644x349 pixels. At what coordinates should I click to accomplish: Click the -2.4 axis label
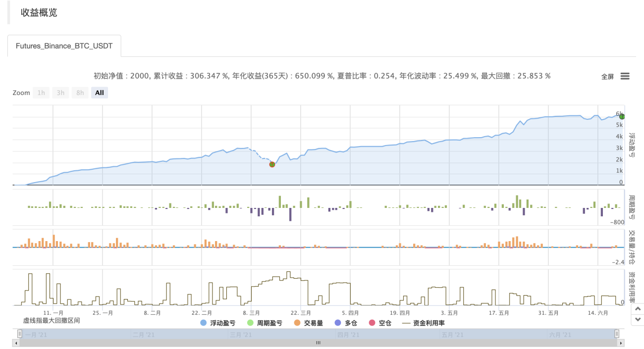tap(618, 262)
